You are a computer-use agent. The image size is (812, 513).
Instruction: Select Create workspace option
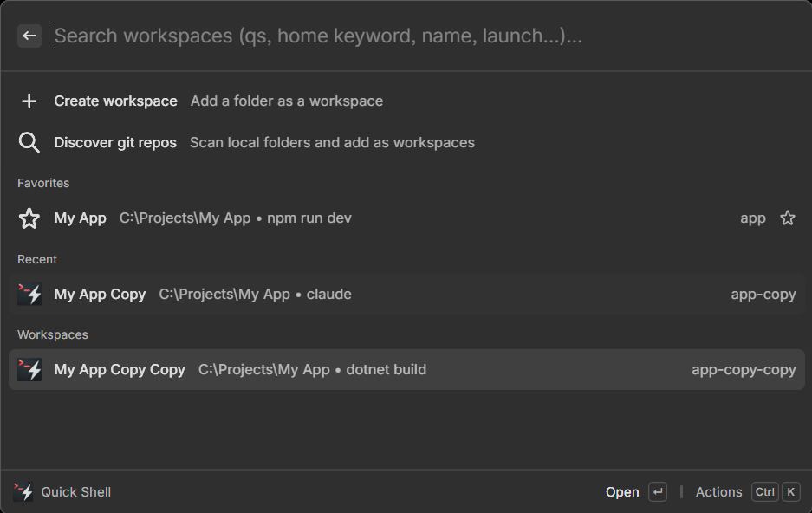406,101
